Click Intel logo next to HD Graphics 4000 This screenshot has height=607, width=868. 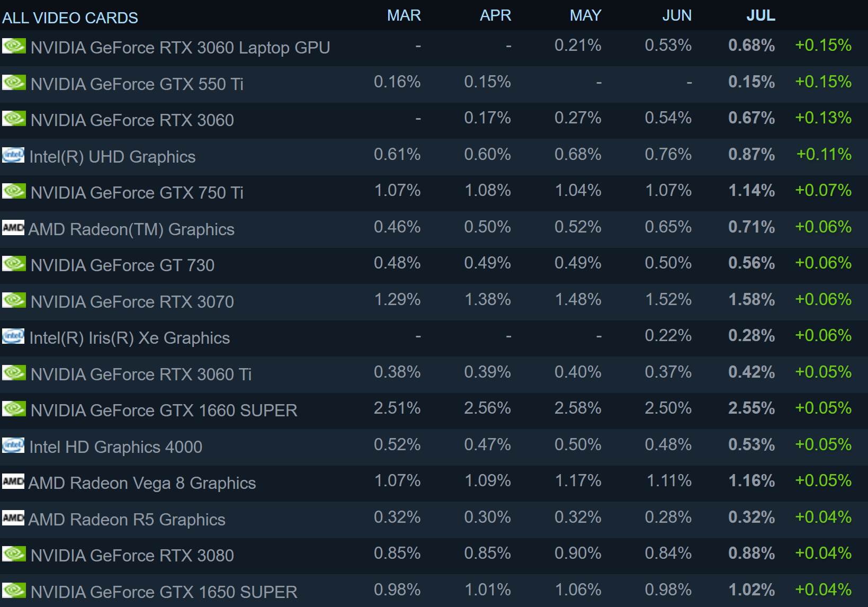click(13, 445)
